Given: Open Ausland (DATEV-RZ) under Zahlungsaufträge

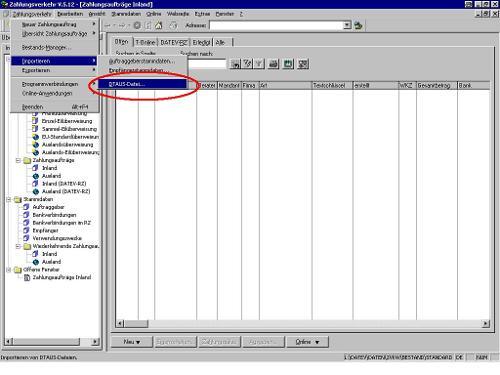Looking at the screenshot, I should (x=66, y=191).
